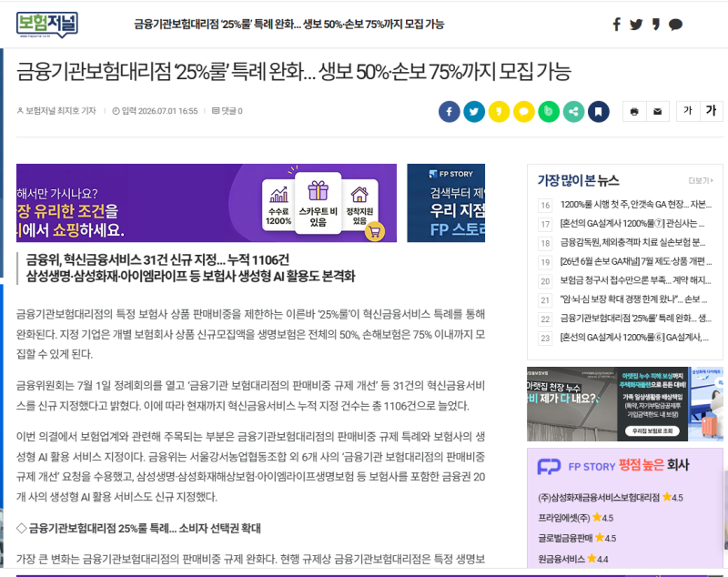Image resolution: width=728 pixels, height=577 pixels.
Task: Click 가장 많이 본 뉴스 heading
Action: pos(578,180)
